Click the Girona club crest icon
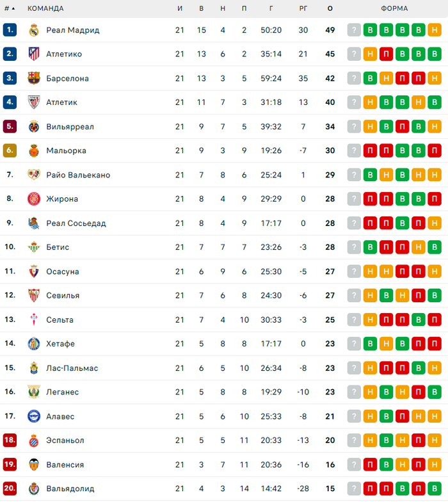Viewport: 448px width, 502px height. [34, 199]
